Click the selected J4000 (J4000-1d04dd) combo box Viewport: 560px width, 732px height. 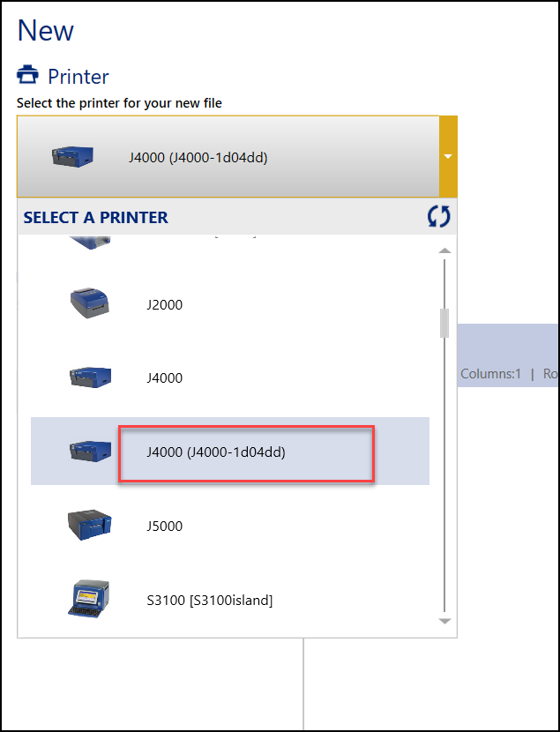tap(228, 156)
